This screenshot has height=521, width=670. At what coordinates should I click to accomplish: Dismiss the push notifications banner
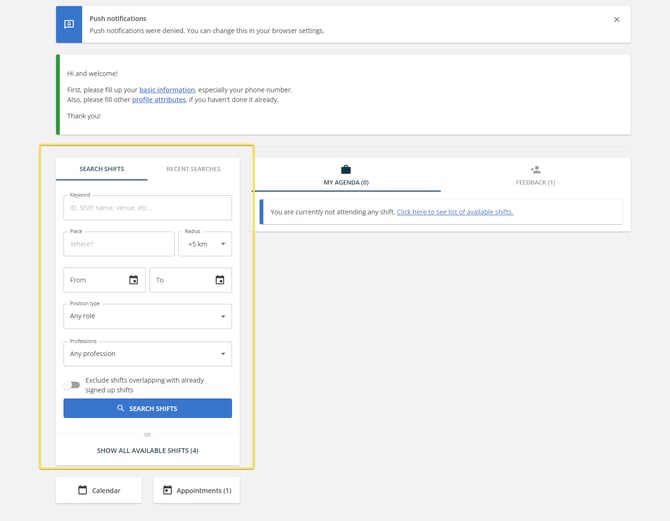click(616, 19)
